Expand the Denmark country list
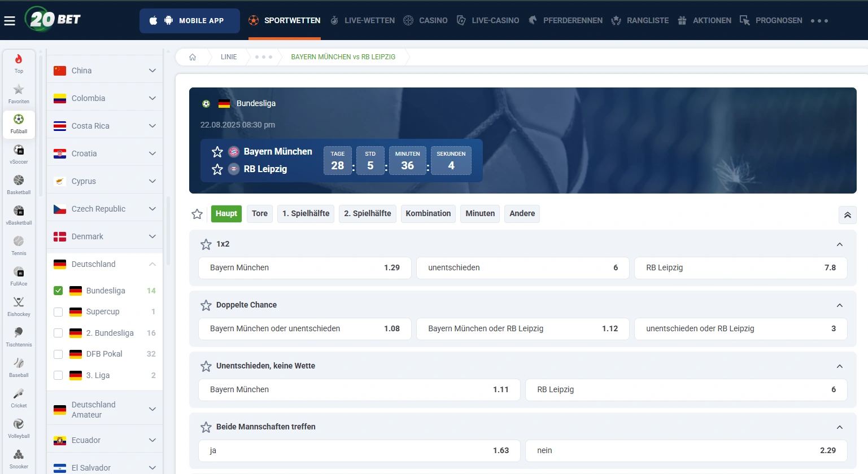Image resolution: width=868 pixels, height=474 pixels. 152,236
